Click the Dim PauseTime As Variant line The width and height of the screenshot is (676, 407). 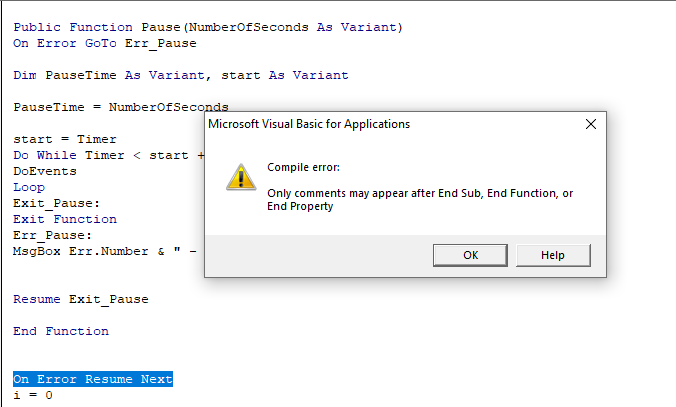pos(181,75)
